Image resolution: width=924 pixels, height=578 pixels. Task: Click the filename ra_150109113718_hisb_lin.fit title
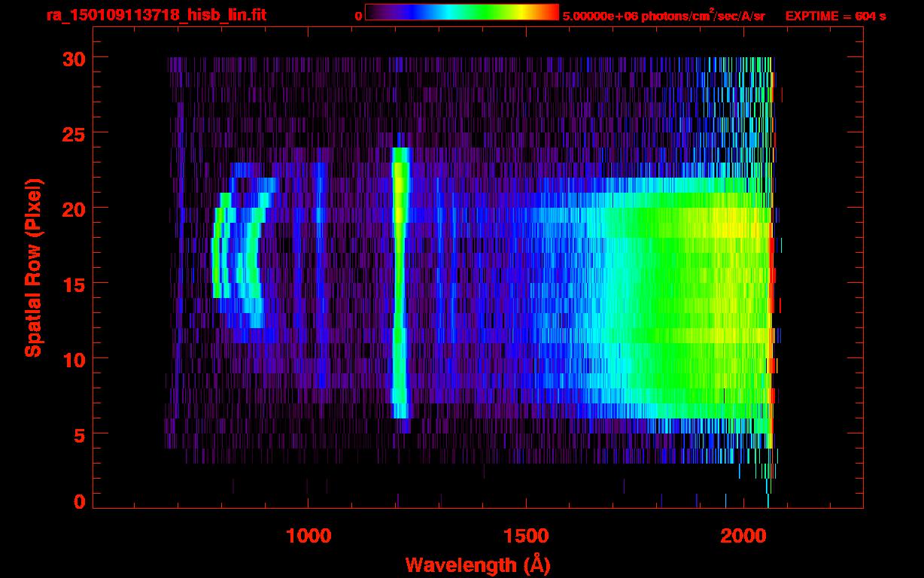coord(157,15)
